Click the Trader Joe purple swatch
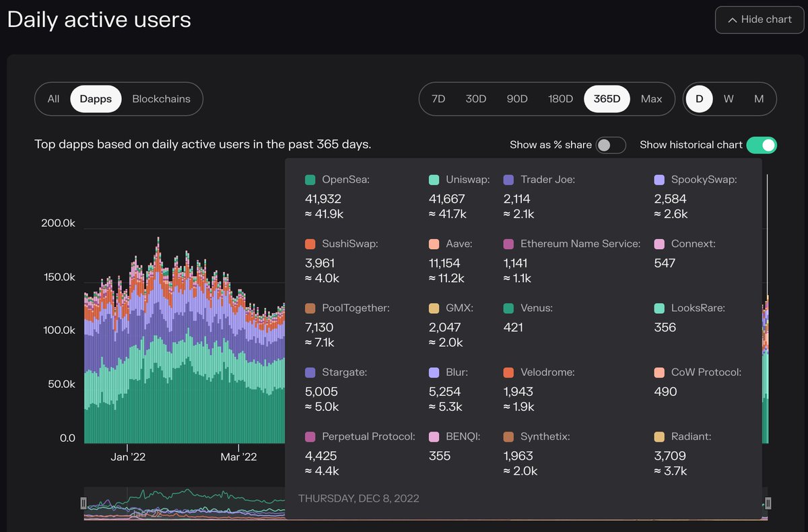Image resolution: width=808 pixels, height=532 pixels. [508, 180]
